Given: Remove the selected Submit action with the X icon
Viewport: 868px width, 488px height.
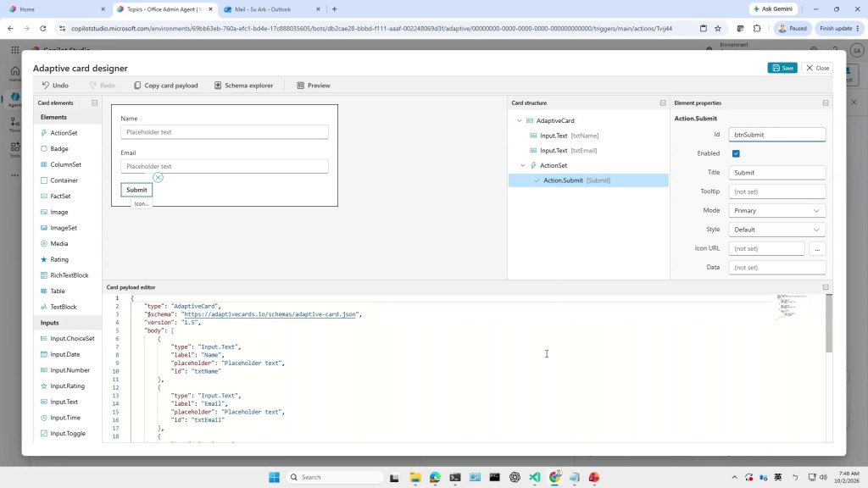Looking at the screenshot, I should [159, 178].
